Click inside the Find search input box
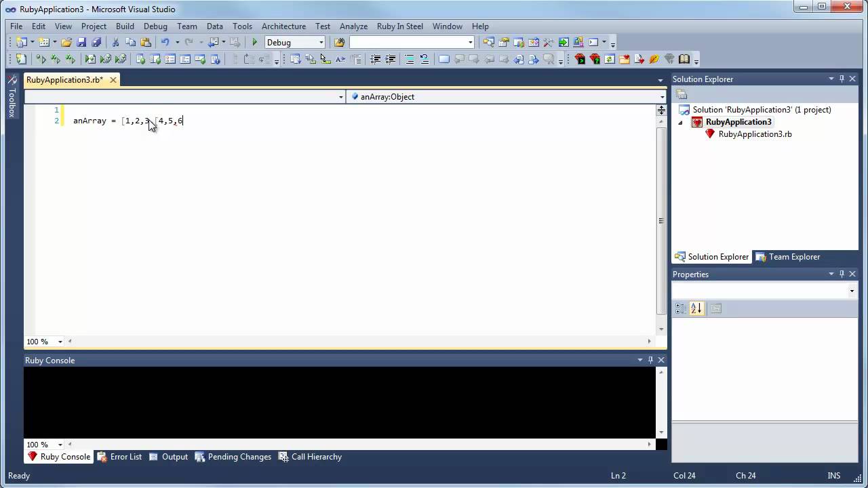This screenshot has width=868, height=488. tap(408, 42)
